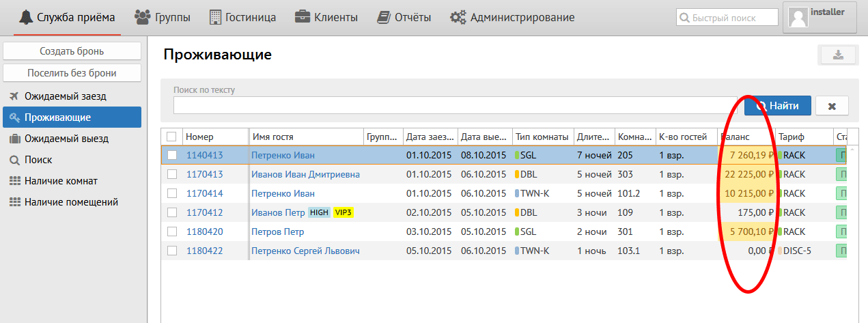Check the checkbox for booking 1170413

pos(172,175)
